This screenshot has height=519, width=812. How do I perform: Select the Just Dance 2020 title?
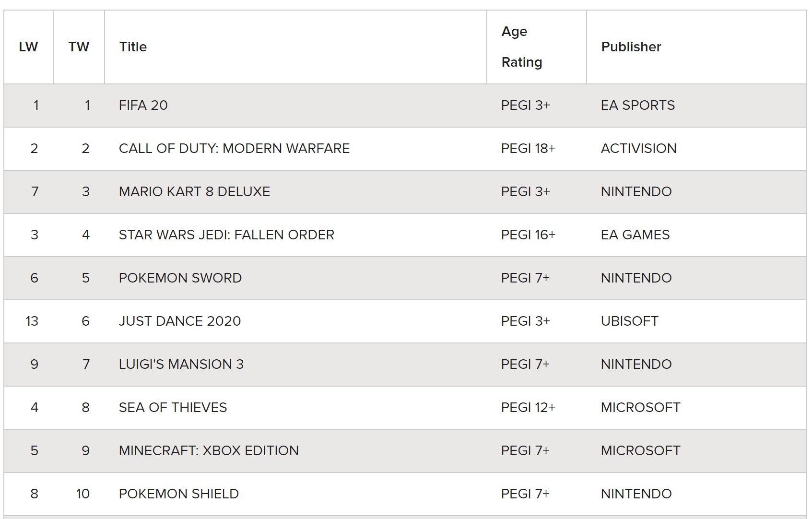180,321
